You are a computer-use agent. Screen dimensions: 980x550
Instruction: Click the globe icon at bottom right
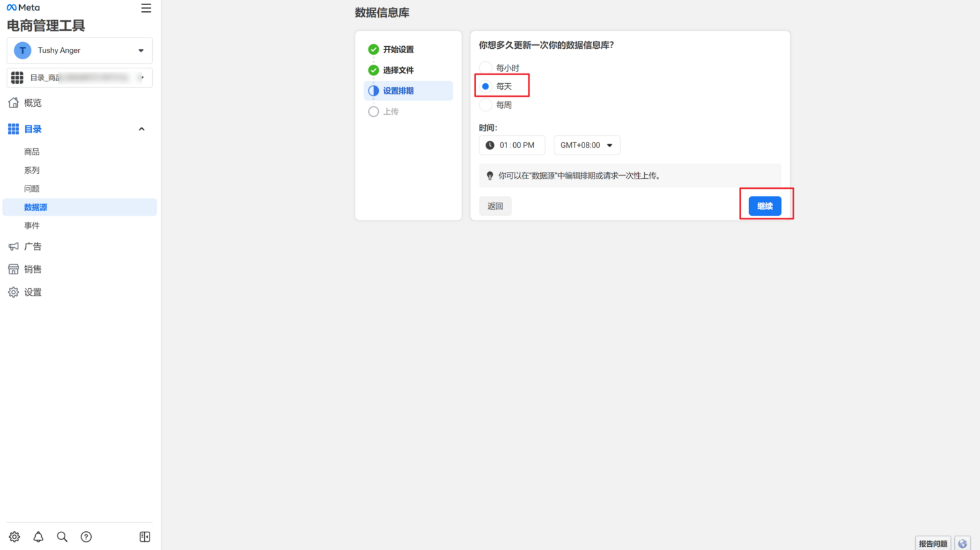(962, 543)
